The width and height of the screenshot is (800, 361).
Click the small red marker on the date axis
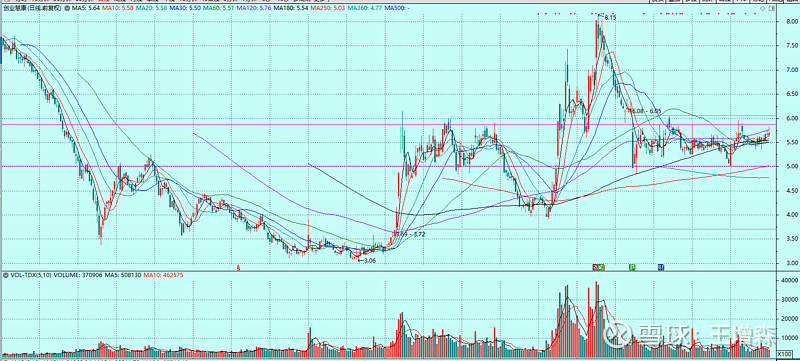237,267
